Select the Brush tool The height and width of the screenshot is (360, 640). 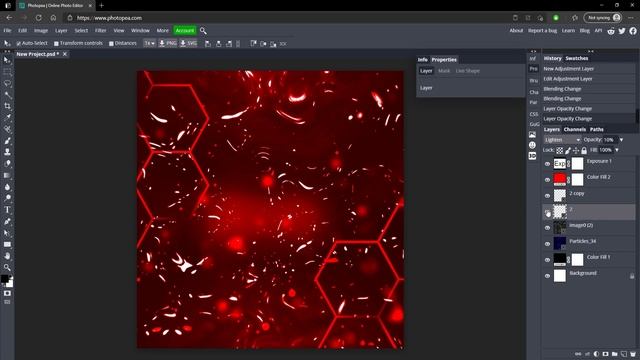pyautogui.click(x=7, y=141)
